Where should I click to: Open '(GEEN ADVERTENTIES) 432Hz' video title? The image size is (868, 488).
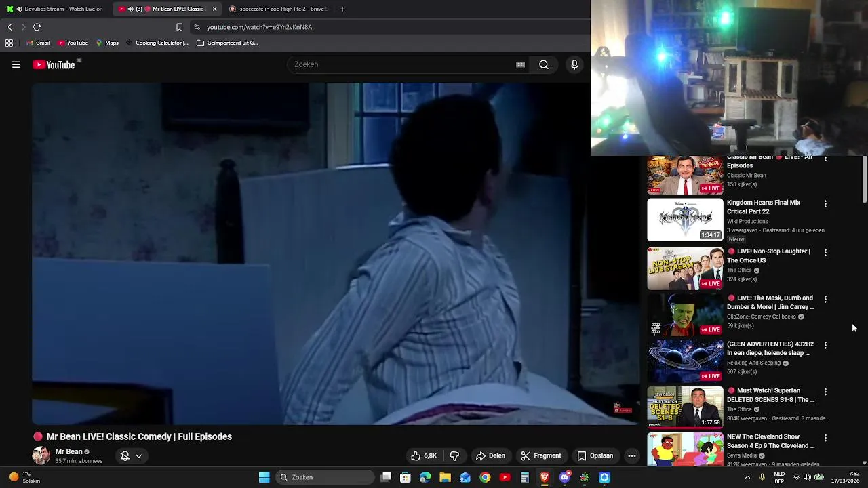click(771, 348)
